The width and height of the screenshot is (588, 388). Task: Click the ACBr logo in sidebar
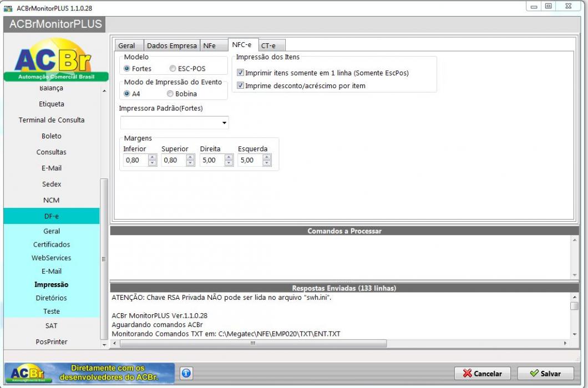(x=55, y=60)
